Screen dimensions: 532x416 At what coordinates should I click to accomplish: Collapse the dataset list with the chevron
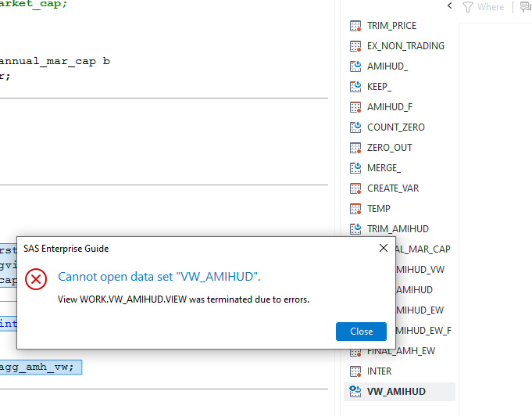(x=450, y=6)
